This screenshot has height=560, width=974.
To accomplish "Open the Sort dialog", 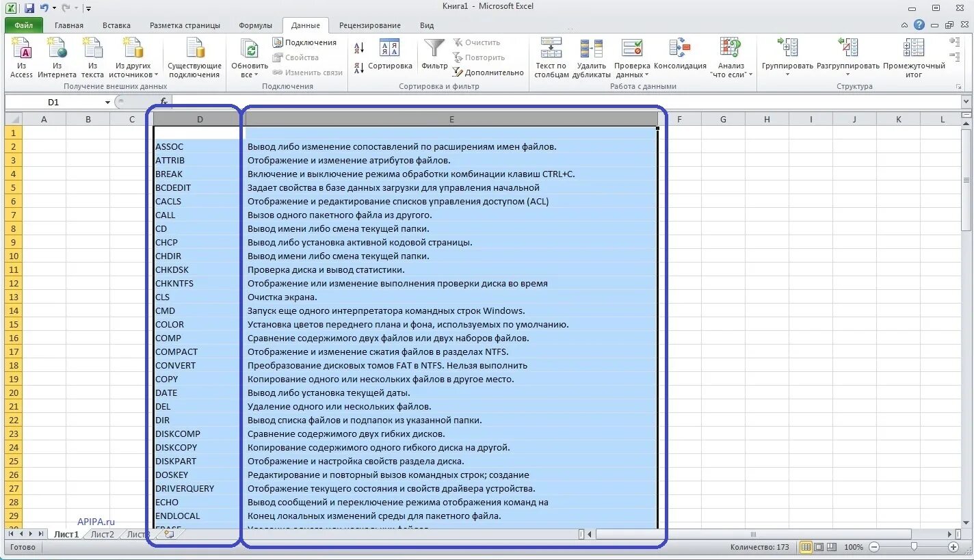I will point(390,55).
